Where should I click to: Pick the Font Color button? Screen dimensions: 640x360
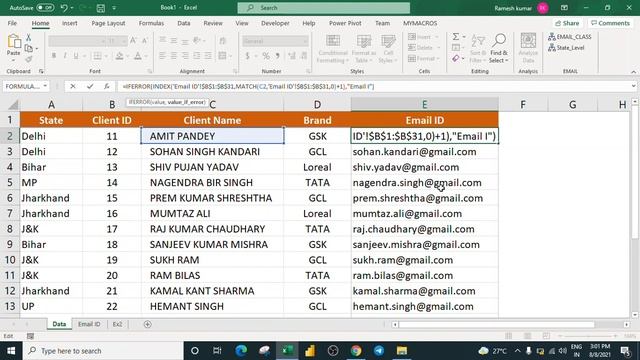coord(138,56)
